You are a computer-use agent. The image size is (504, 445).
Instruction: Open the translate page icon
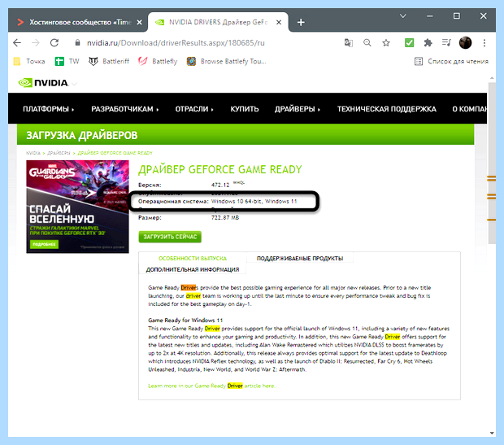(349, 43)
